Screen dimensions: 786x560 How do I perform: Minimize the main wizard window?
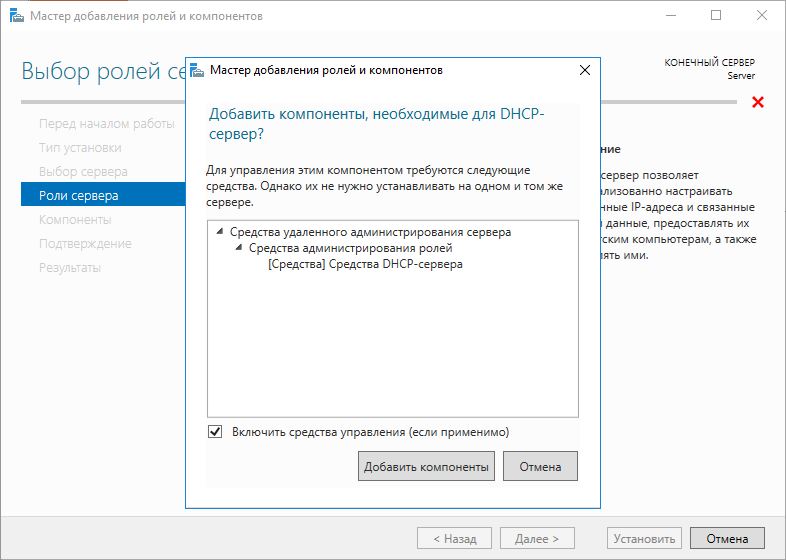(670, 16)
